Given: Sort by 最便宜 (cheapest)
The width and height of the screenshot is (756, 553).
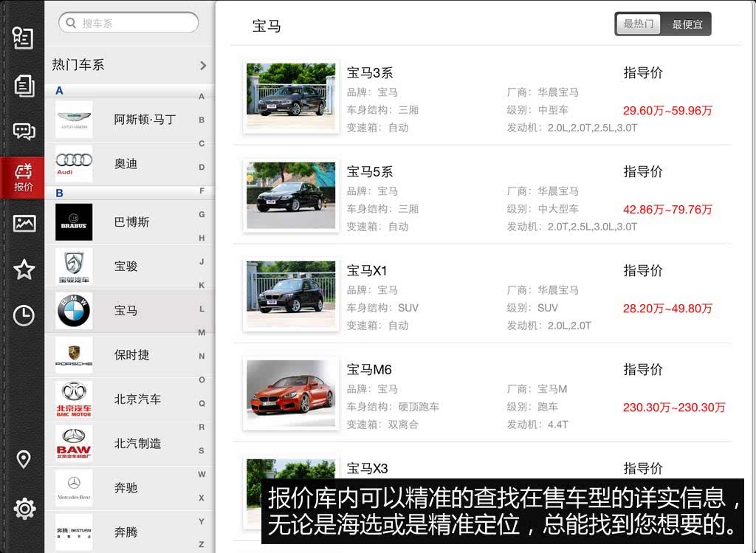Looking at the screenshot, I should pyautogui.click(x=687, y=24).
